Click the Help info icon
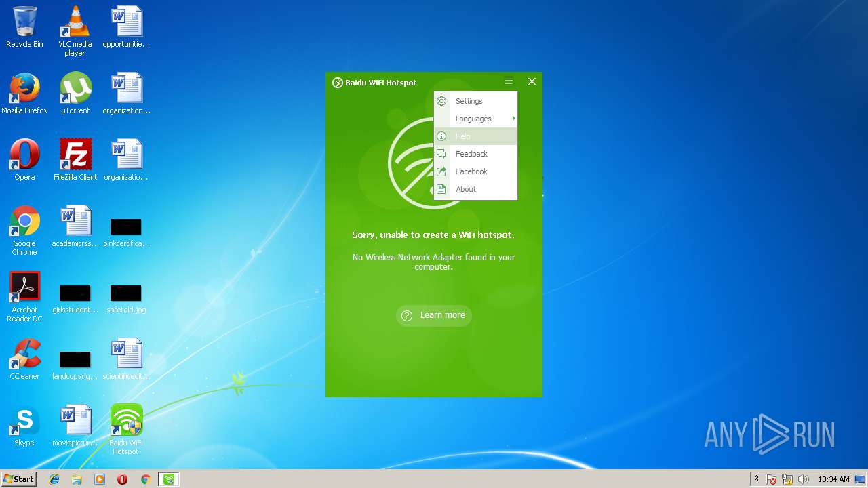The height and width of the screenshot is (488, 868). click(x=441, y=136)
